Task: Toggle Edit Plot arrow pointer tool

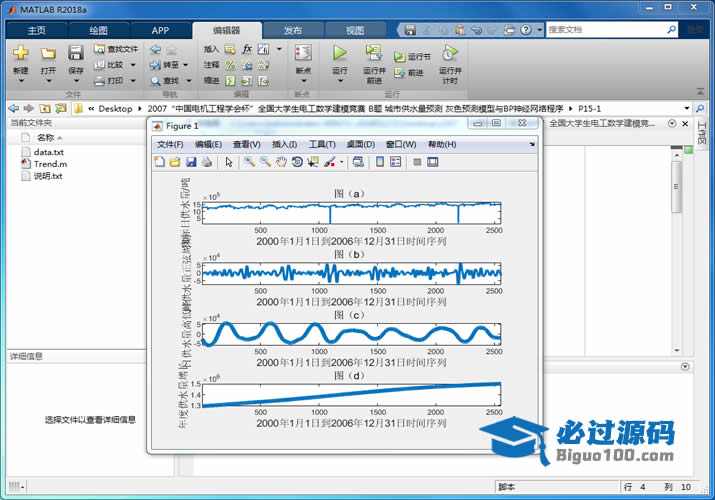Action: 228,162
